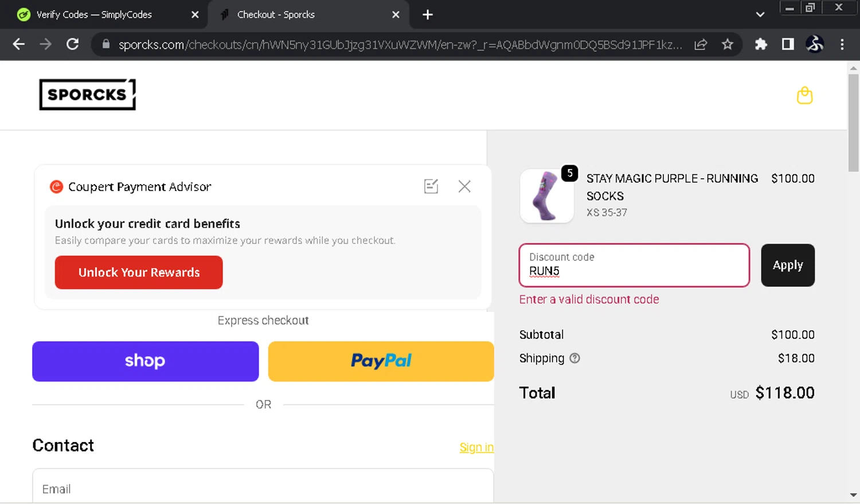Click the Coupert red logo icon

(x=56, y=186)
